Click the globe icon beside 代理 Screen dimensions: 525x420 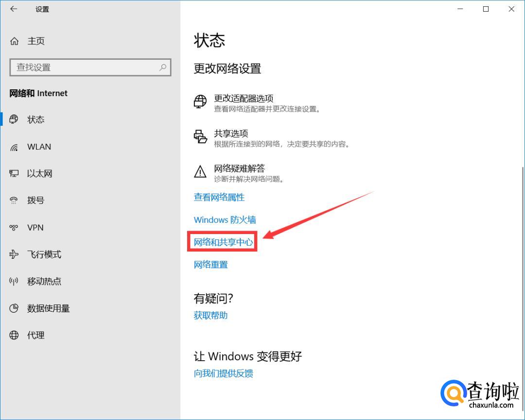point(14,335)
